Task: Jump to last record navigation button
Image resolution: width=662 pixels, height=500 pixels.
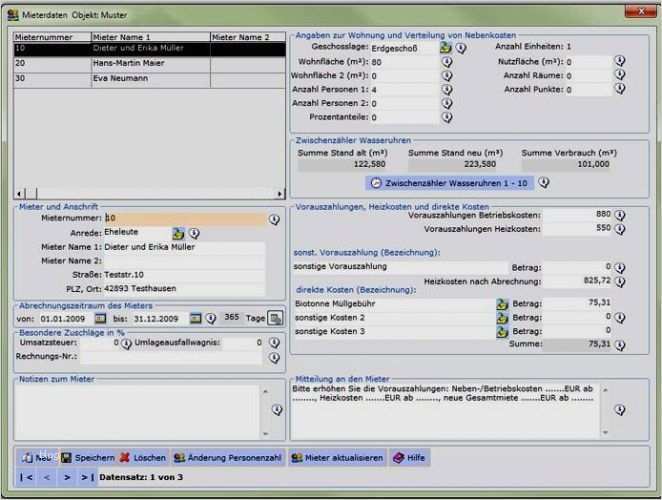Action: click(87, 478)
